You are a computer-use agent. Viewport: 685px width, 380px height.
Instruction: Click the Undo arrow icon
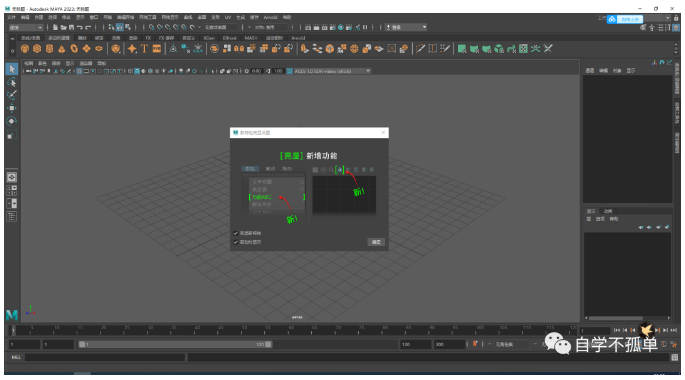[80, 27]
